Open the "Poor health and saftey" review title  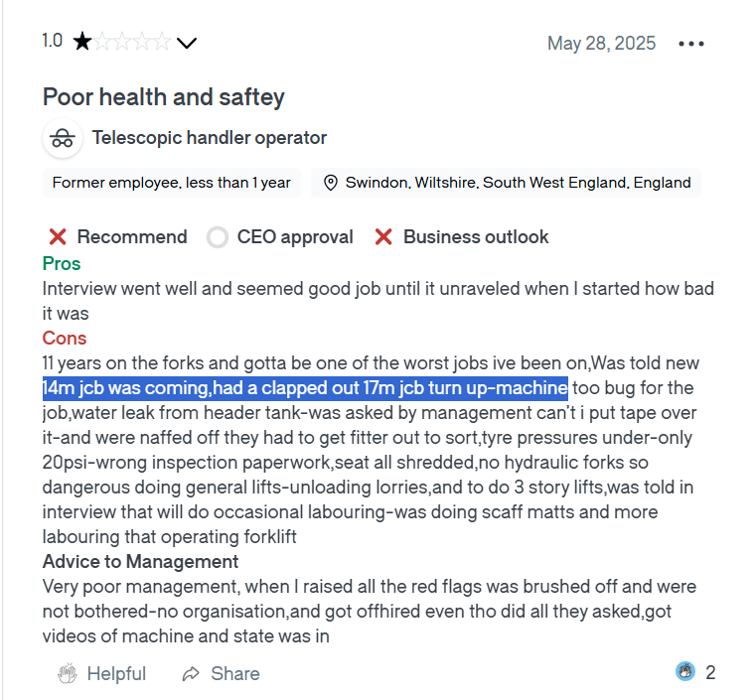[x=164, y=97]
